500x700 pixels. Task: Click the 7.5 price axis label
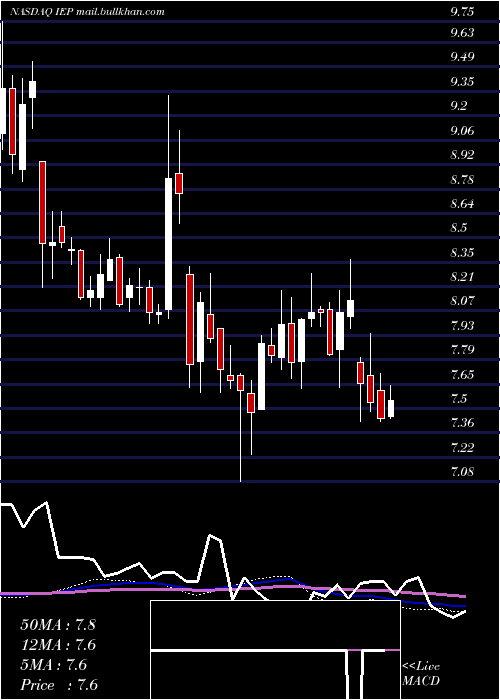click(x=459, y=399)
